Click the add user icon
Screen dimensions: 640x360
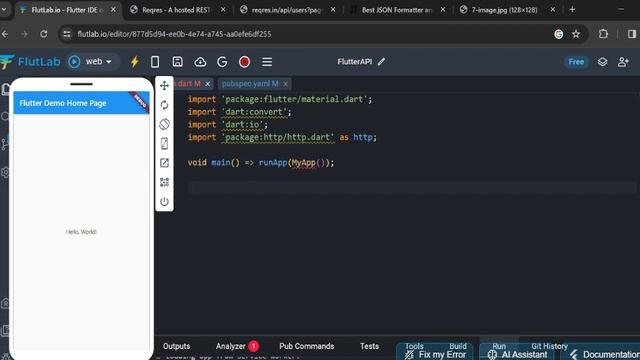(623, 62)
